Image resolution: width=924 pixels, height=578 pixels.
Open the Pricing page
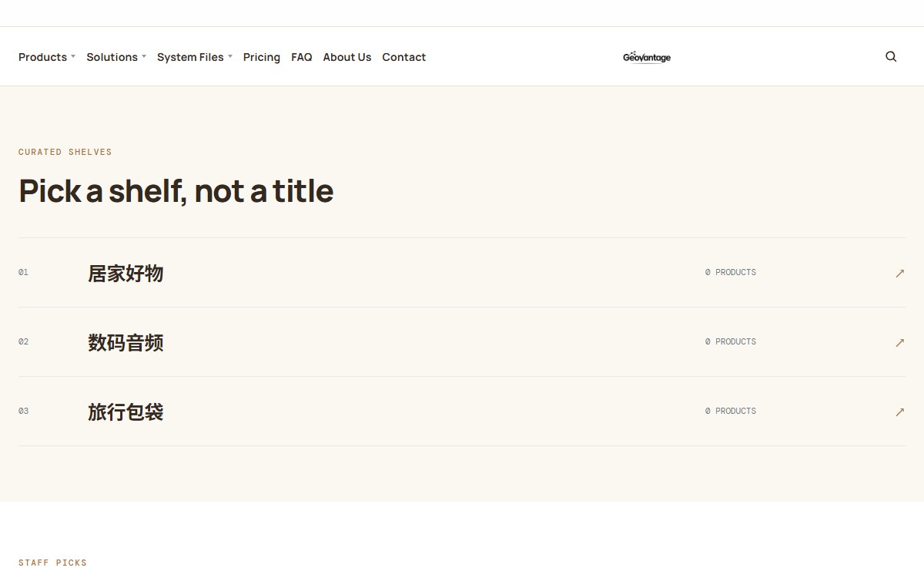tap(262, 57)
